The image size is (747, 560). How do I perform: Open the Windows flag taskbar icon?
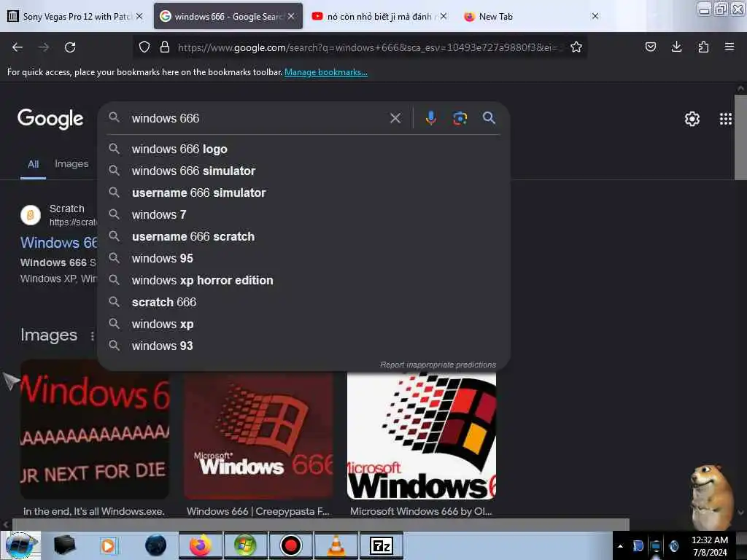pos(245,545)
